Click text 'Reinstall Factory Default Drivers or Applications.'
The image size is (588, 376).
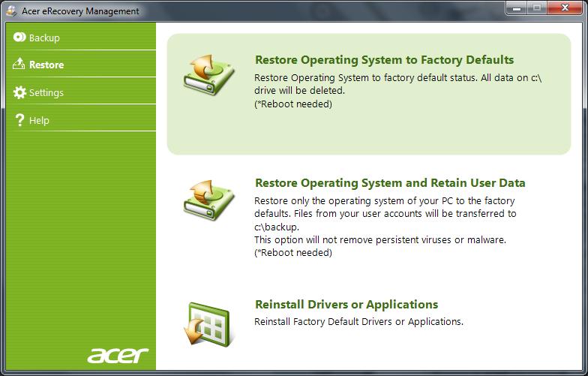pyautogui.click(x=358, y=321)
